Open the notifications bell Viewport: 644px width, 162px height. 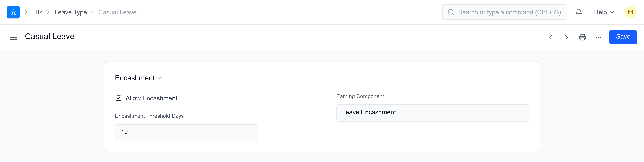pyautogui.click(x=578, y=12)
